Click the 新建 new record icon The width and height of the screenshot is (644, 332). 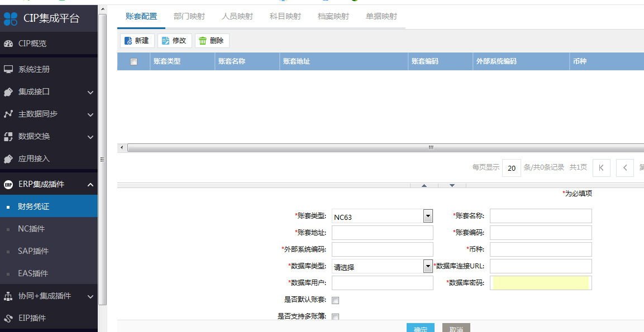coord(128,41)
